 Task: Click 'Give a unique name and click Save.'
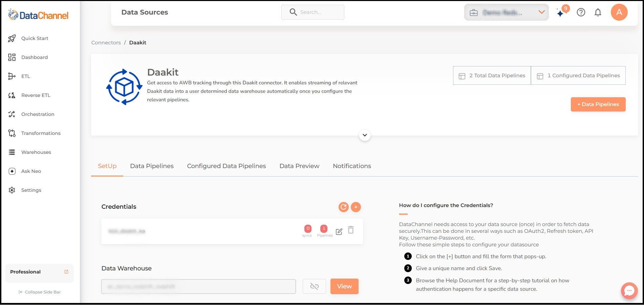(x=459, y=268)
